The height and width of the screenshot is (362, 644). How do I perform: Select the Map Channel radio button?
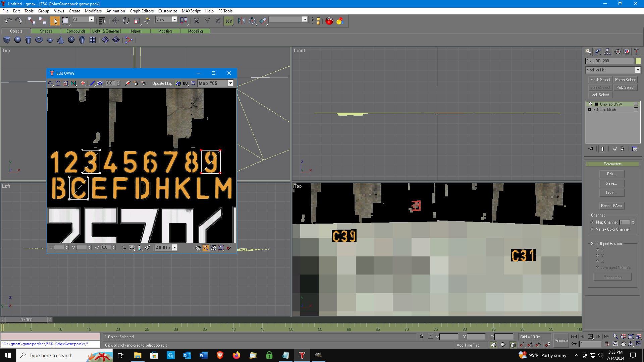[x=592, y=222]
